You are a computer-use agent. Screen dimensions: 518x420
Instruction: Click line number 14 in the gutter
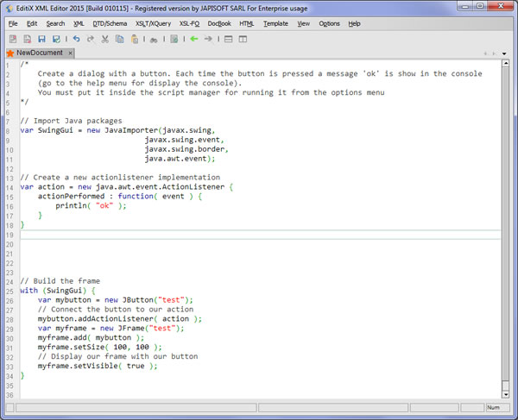click(9, 188)
